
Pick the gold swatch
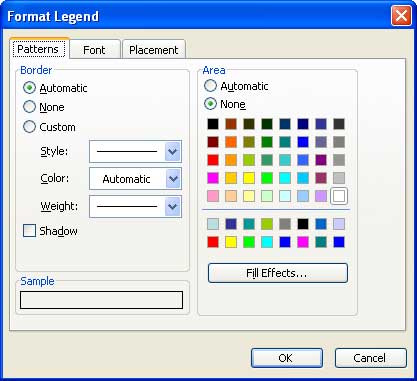click(231, 178)
